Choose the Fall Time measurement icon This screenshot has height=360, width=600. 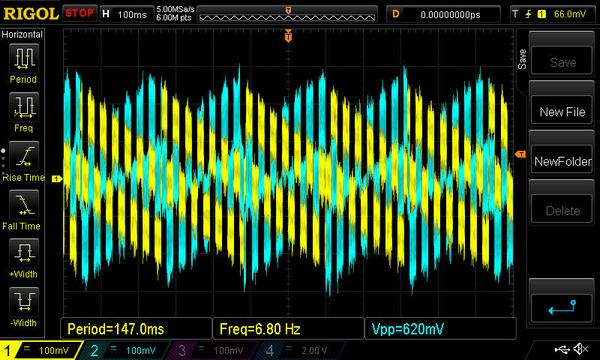(x=24, y=205)
